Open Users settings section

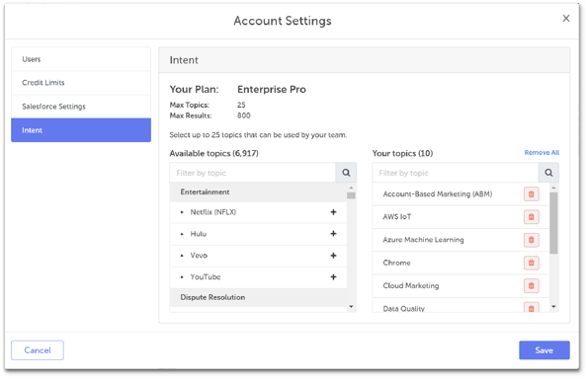(x=81, y=59)
